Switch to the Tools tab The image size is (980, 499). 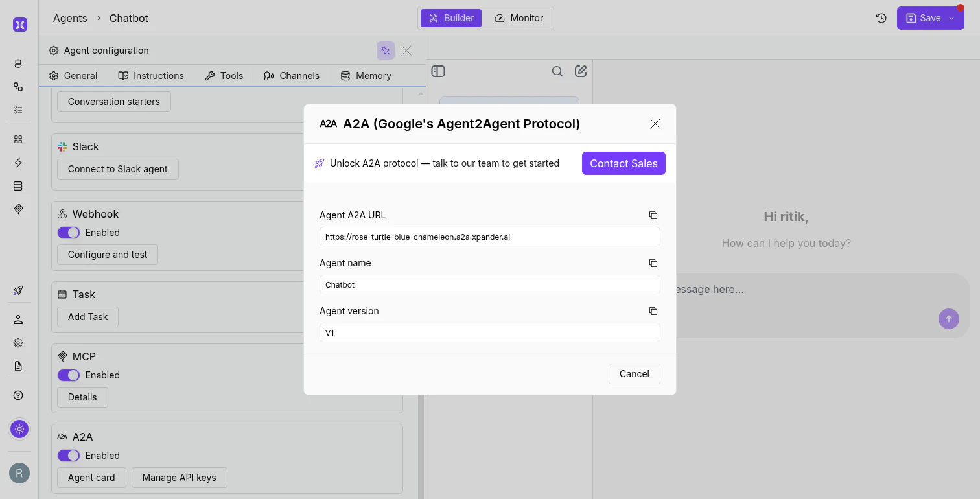click(224, 76)
